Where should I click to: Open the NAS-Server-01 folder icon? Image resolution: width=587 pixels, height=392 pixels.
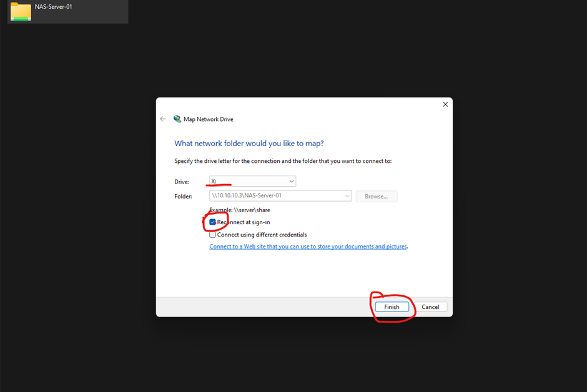click(x=21, y=11)
